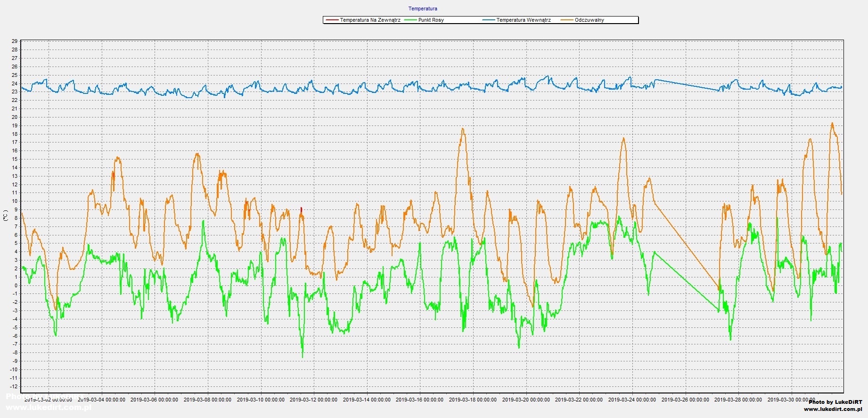868x418 pixels.
Task: Select the Temperatura Na Zewnątrz legend label
Action: coord(370,20)
